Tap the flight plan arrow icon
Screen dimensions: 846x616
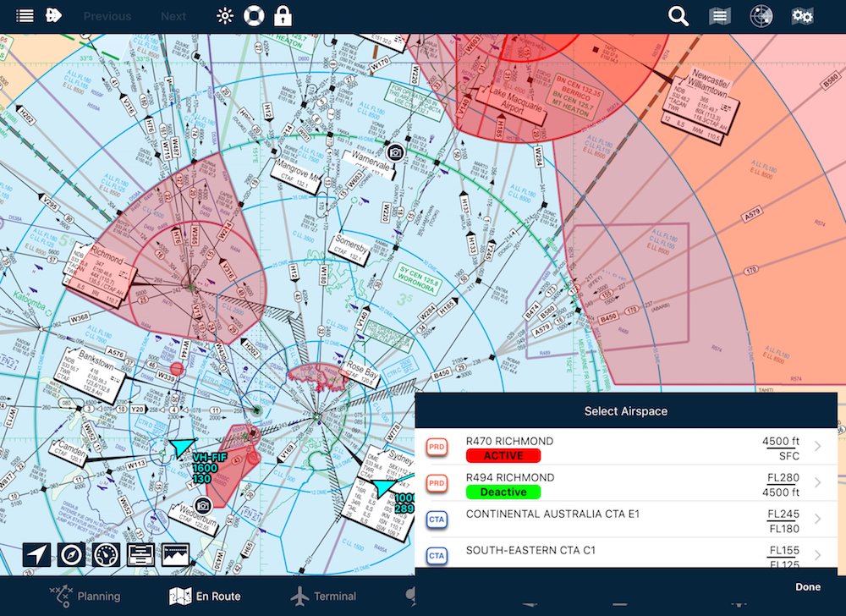point(53,15)
